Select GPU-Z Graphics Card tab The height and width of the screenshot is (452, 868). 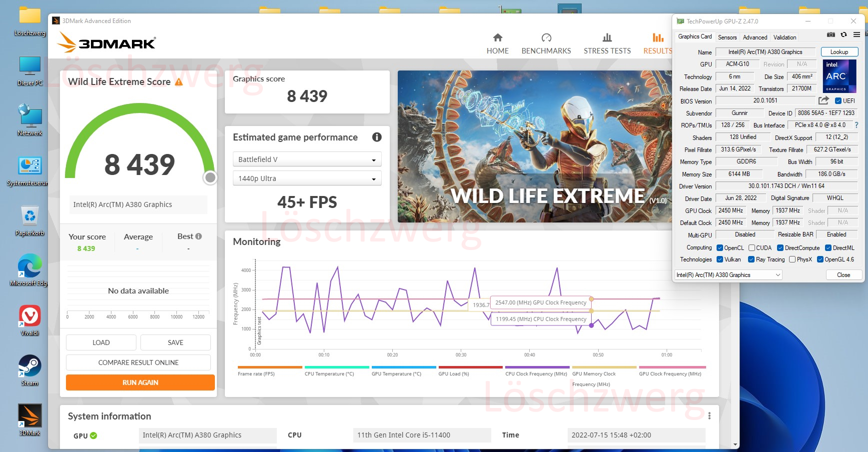[695, 36]
